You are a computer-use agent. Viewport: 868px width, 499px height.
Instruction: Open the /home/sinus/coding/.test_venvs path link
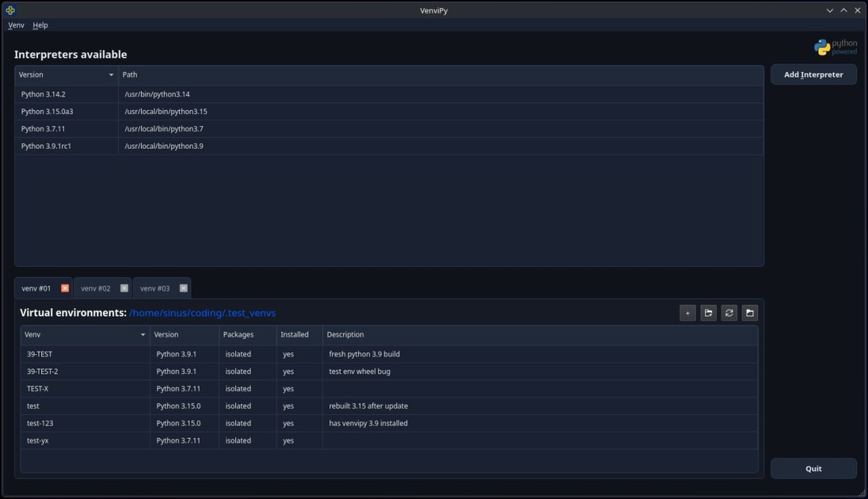[203, 313]
